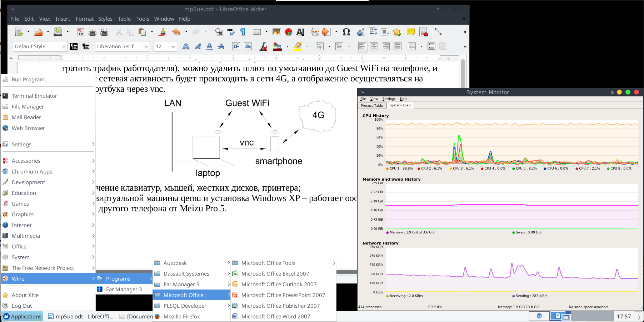644x322 pixels.
Task: Click the Insert Text Box icon
Action: 301,32
